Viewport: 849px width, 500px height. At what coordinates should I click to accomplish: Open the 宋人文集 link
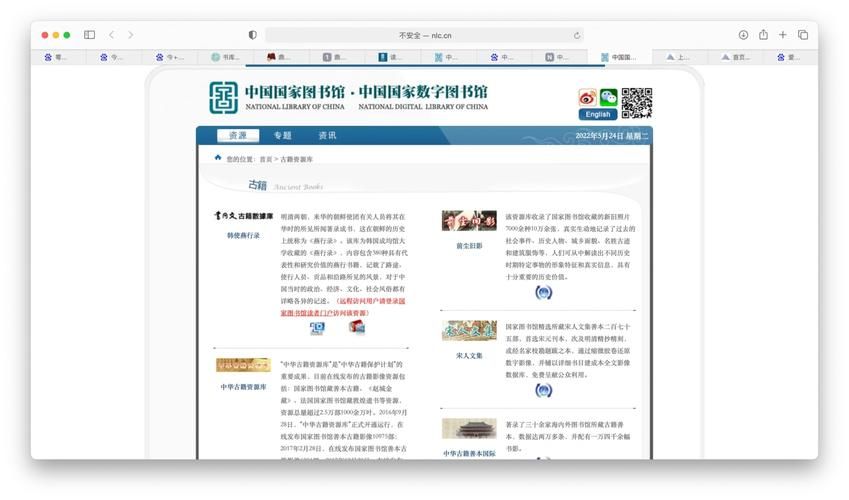[x=469, y=356]
